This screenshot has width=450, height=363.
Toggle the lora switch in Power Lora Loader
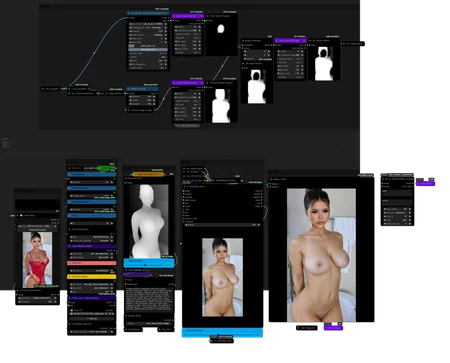[x=71, y=314]
